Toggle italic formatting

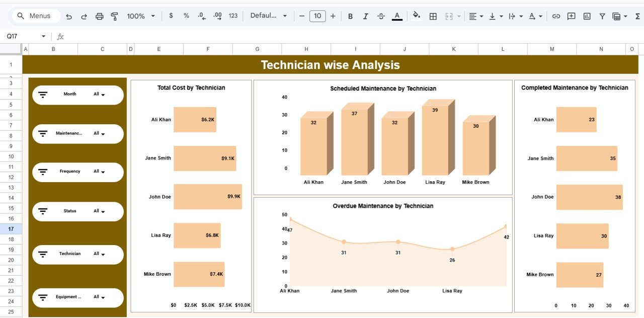pyautogui.click(x=366, y=16)
